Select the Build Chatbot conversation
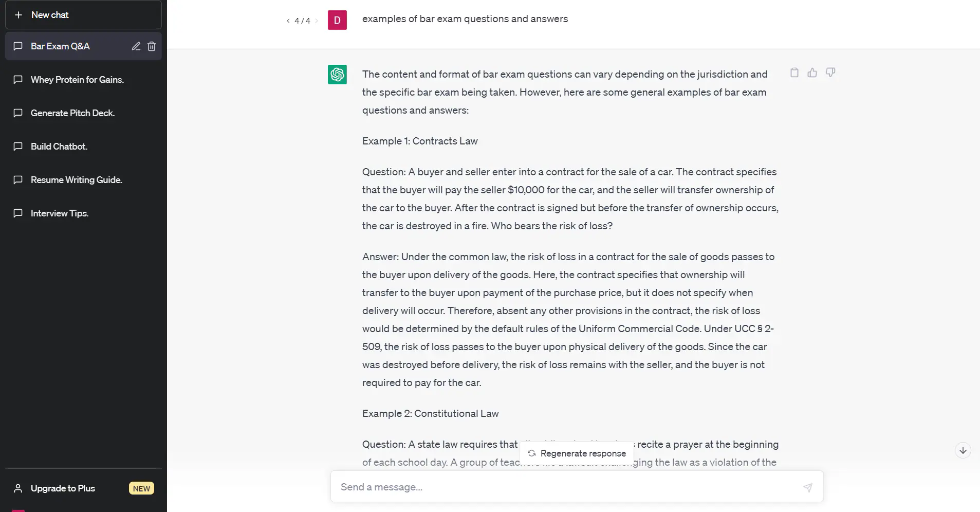The height and width of the screenshot is (512, 980). click(x=59, y=147)
